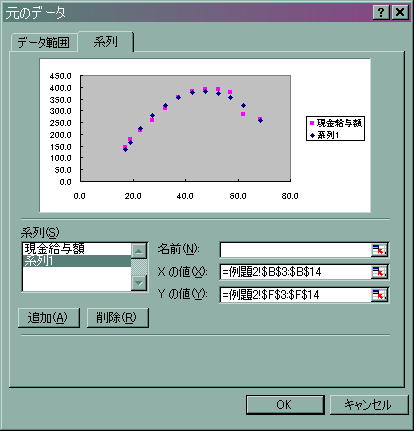This screenshot has height=431, width=414.
Task: Click series list scroll down arrow
Action: [x=139, y=283]
